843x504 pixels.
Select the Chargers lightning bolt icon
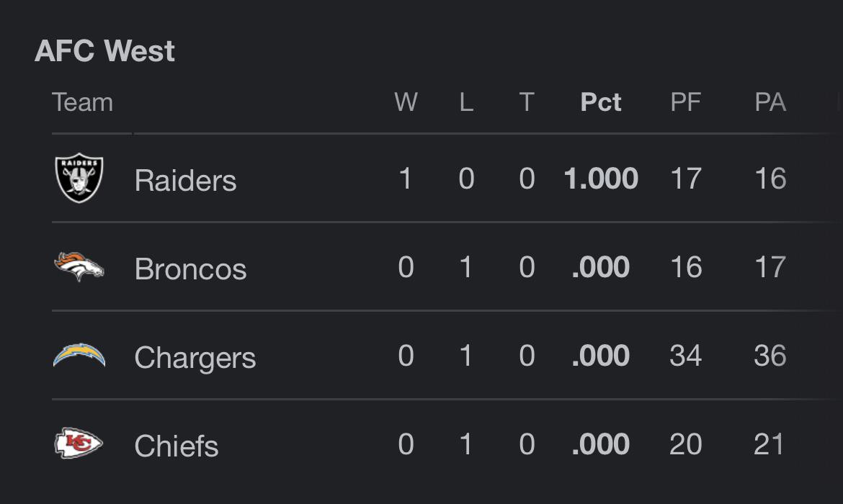click(x=79, y=356)
